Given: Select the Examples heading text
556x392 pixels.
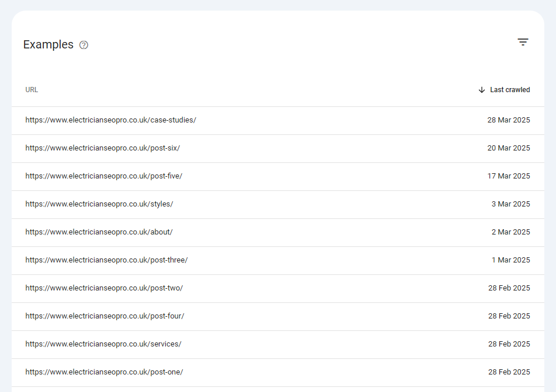Looking at the screenshot, I should pyautogui.click(x=48, y=44).
